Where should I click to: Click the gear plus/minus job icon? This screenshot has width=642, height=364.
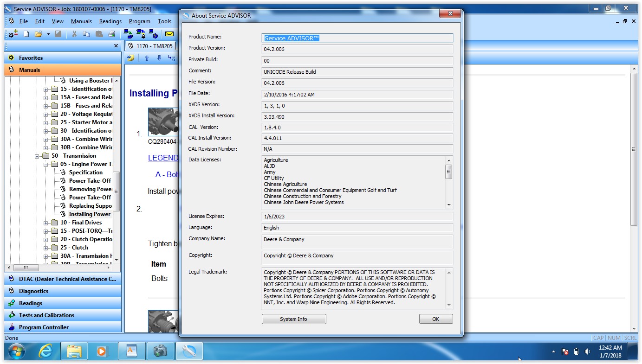[13, 34]
